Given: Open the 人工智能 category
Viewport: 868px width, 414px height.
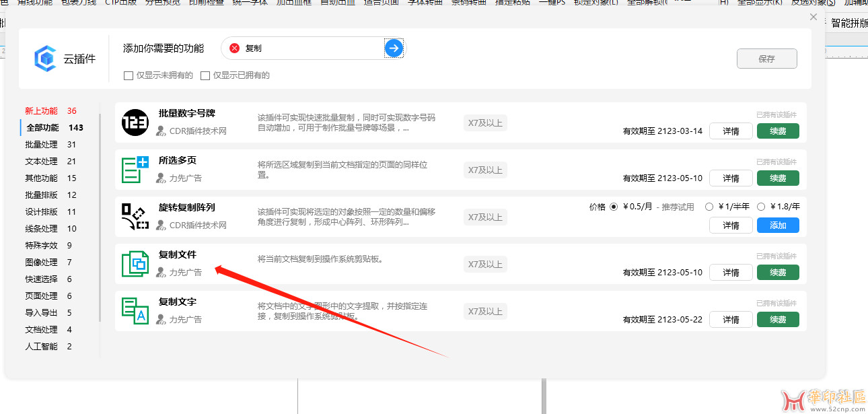Looking at the screenshot, I should pyautogui.click(x=41, y=346).
